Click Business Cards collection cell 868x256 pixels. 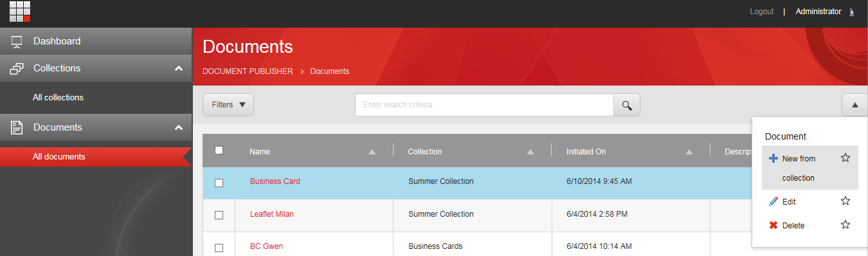coord(435,246)
